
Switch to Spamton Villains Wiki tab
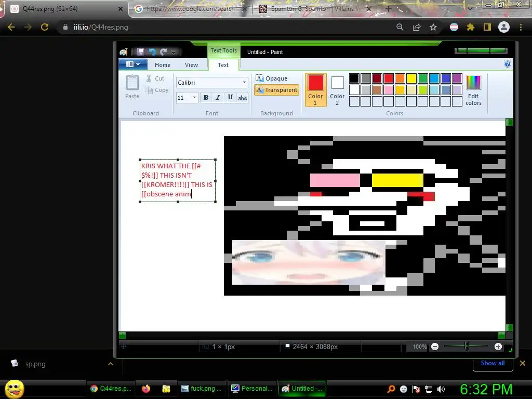314,9
